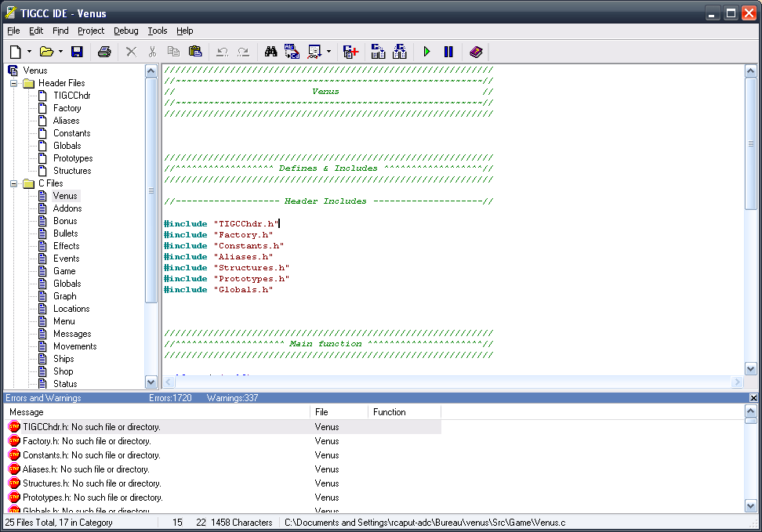Click the Find binoculars icon
This screenshot has width=762, height=532.
[x=271, y=52]
